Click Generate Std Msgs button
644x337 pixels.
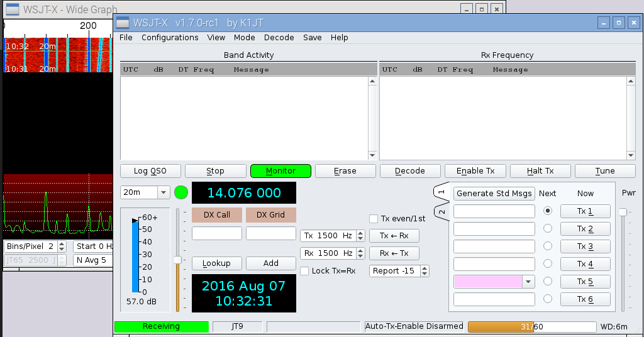tap(494, 193)
